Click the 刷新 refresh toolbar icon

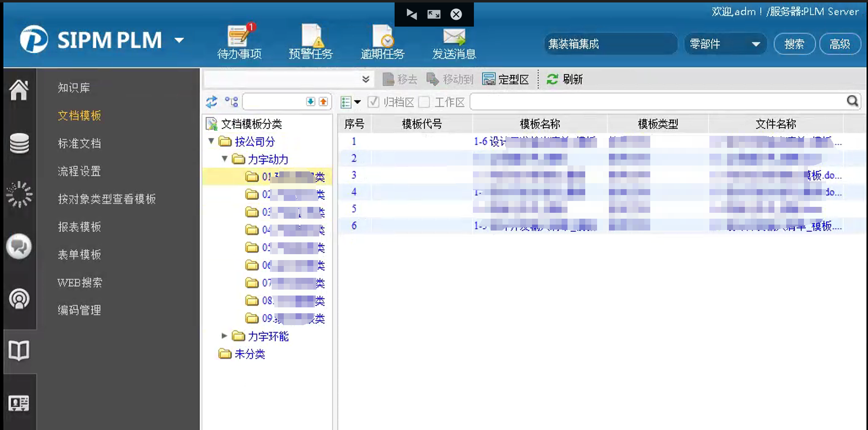click(553, 79)
